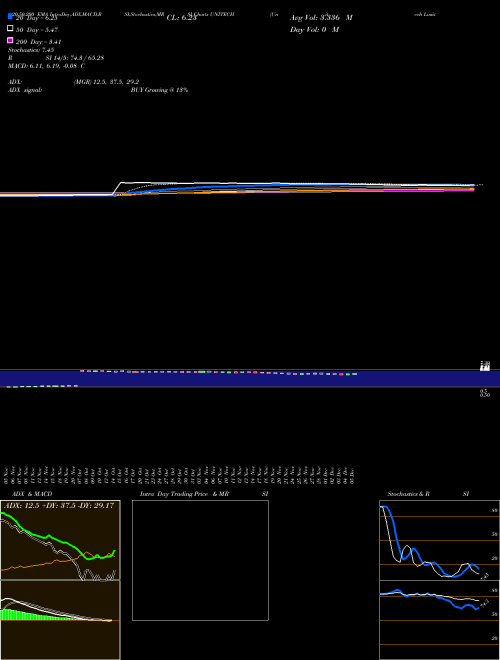
Task: Click the 'SI 14/3: 74.3 / 65.28' value
Action: pos(75,58)
